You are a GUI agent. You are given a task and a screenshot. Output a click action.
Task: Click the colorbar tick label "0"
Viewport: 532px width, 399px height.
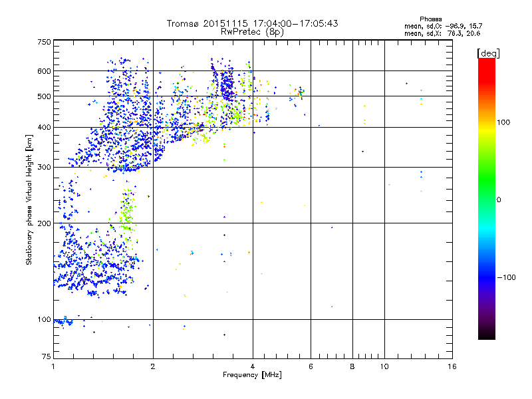pyautogui.click(x=499, y=200)
